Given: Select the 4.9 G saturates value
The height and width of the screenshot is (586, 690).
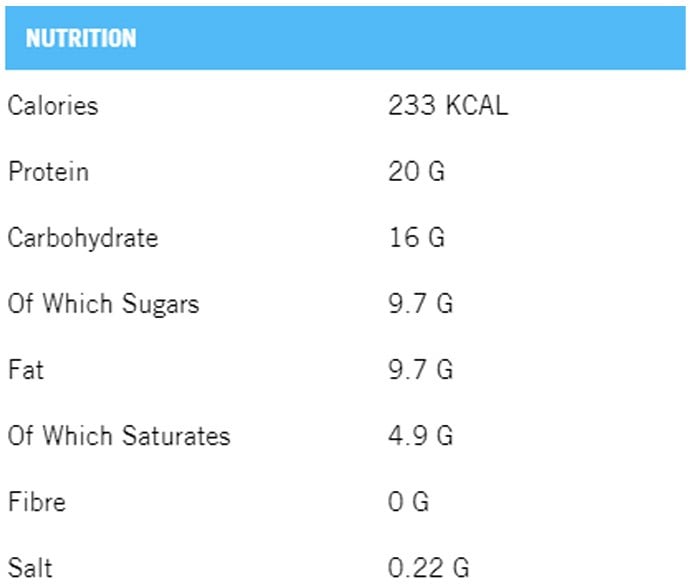Looking at the screenshot, I should (x=420, y=436).
